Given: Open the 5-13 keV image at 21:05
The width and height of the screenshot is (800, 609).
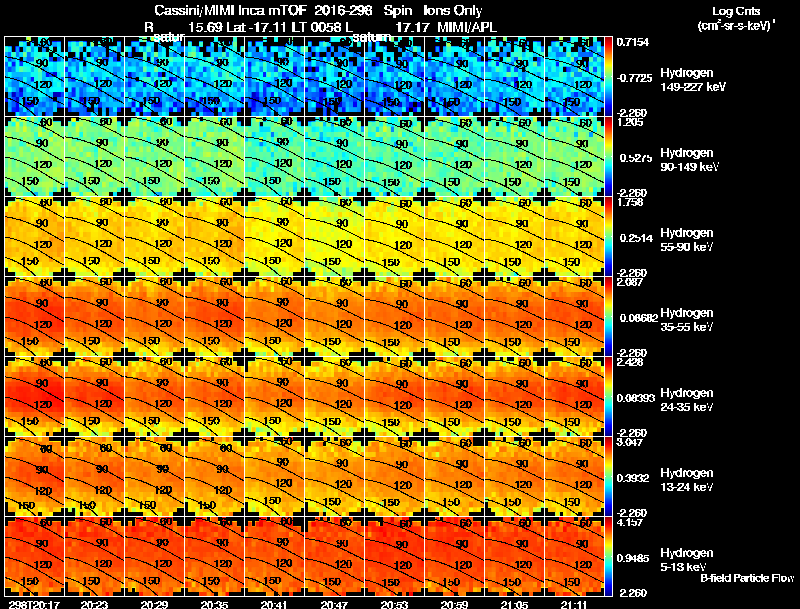Looking at the screenshot, I should [515, 556].
